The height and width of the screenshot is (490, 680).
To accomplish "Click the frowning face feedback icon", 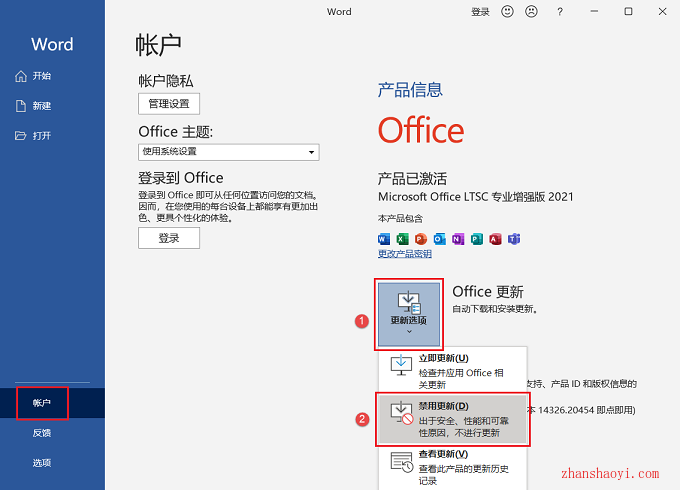I will 531,11.
